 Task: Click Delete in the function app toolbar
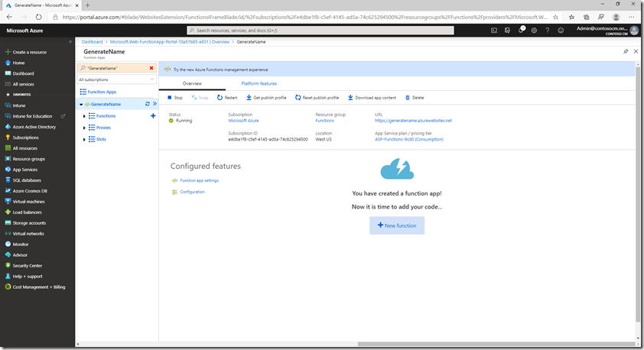415,98
